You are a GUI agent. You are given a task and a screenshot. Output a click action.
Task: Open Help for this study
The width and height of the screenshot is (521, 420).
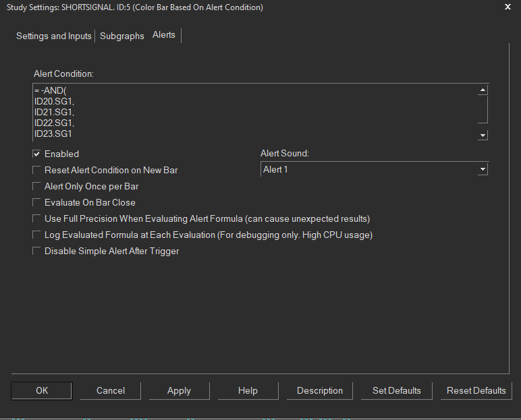(x=248, y=390)
